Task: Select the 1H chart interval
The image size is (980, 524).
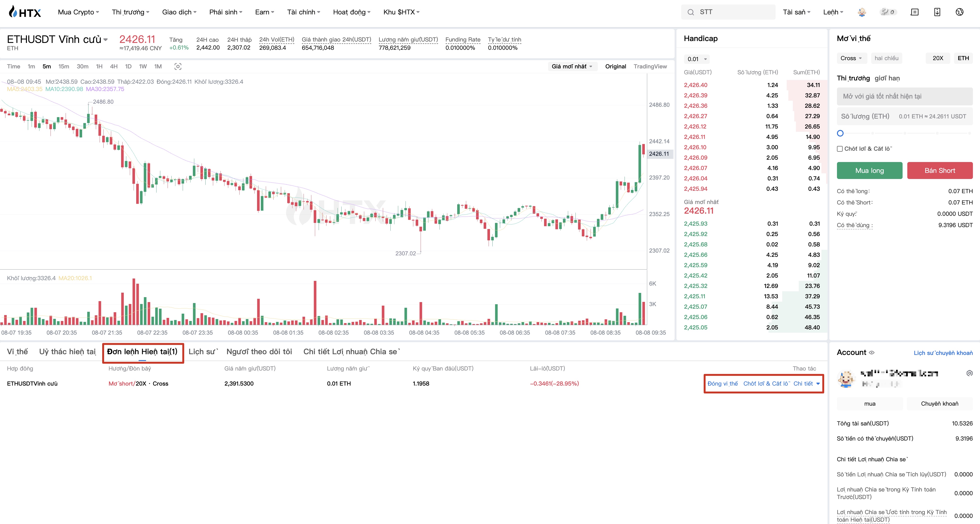Action: (x=99, y=67)
